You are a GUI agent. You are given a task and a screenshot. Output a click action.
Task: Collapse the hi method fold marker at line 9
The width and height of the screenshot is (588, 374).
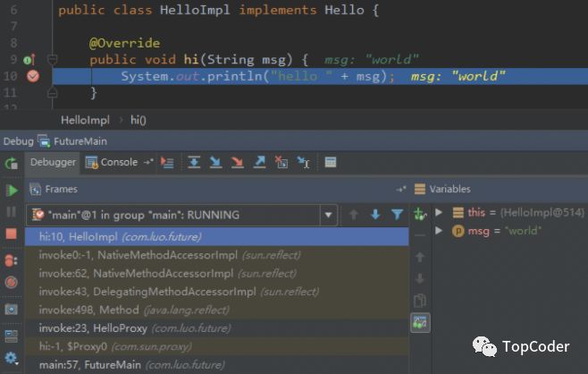52,59
